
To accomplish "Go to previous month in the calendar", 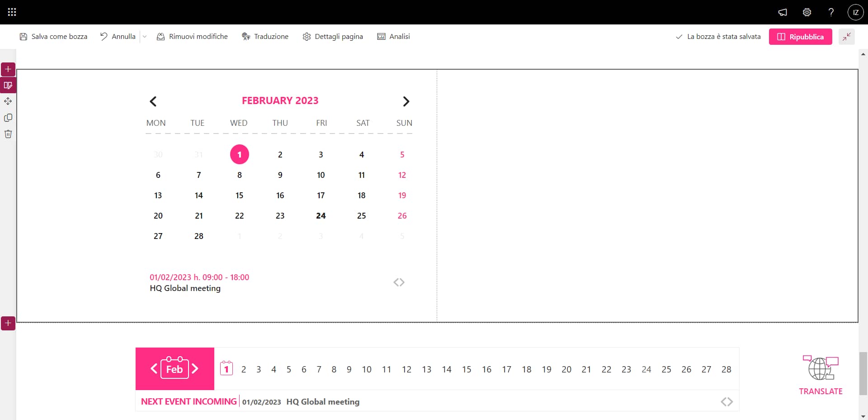I will tap(153, 101).
